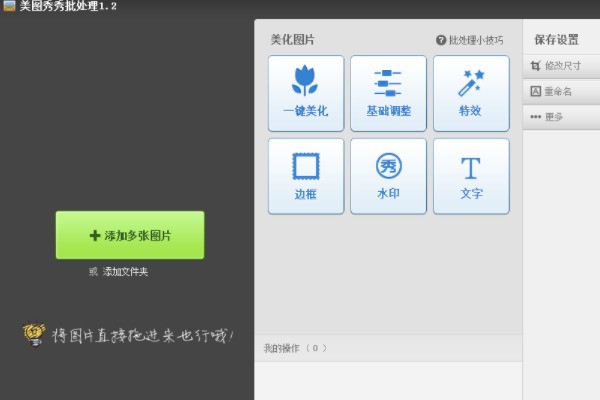Open the 一键美化 one-click beautify tool

(306, 93)
